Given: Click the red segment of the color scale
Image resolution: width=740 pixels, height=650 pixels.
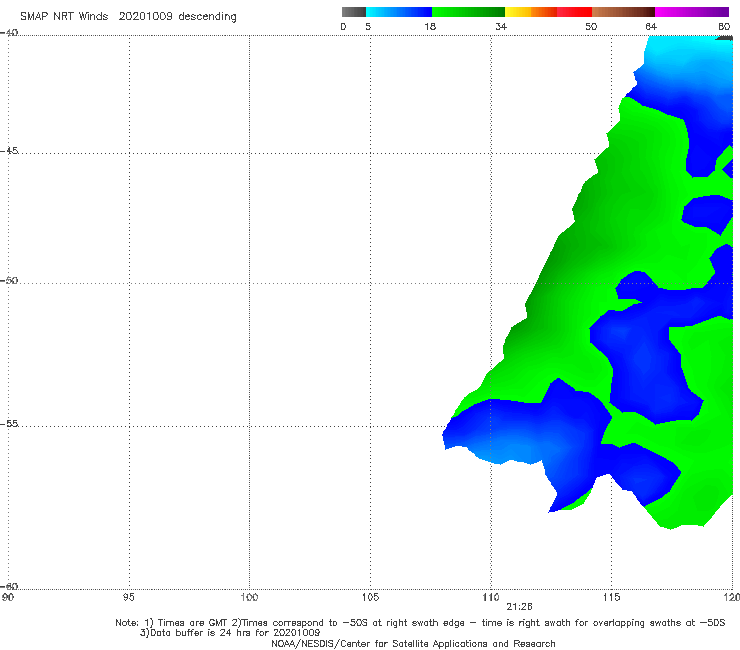Looking at the screenshot, I should tap(574, 12).
